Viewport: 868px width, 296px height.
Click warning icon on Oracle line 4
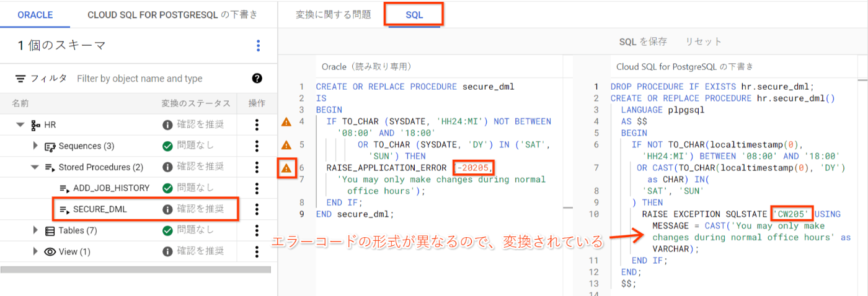click(286, 121)
